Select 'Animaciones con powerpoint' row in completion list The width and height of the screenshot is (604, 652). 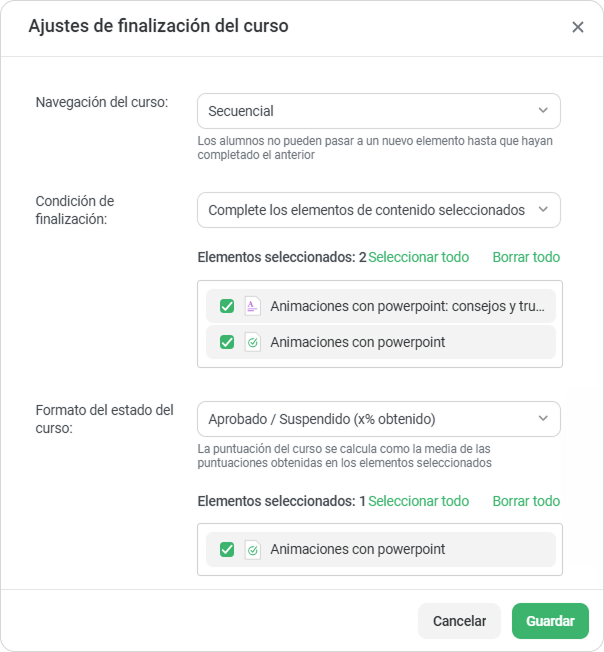click(381, 342)
